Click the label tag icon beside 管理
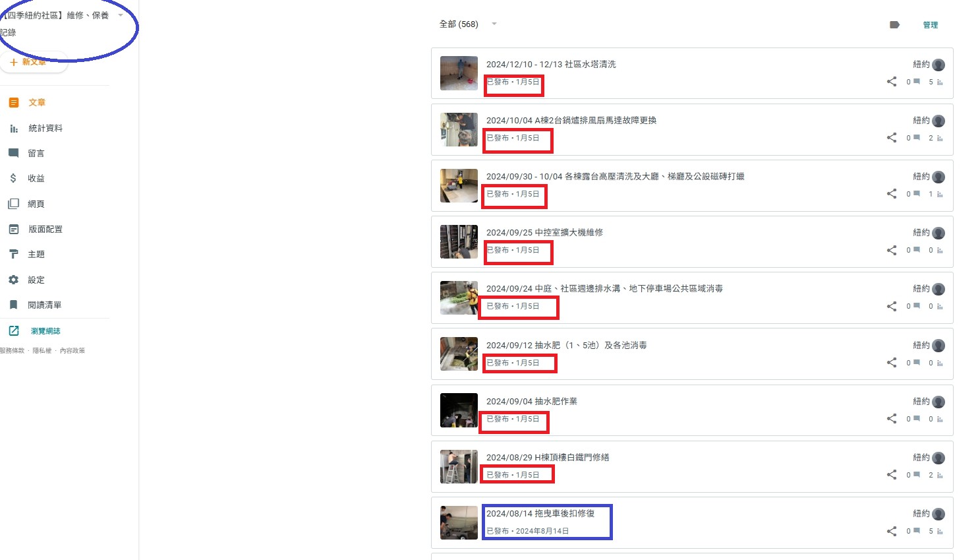Viewport: 980px width, 560px height. [894, 24]
